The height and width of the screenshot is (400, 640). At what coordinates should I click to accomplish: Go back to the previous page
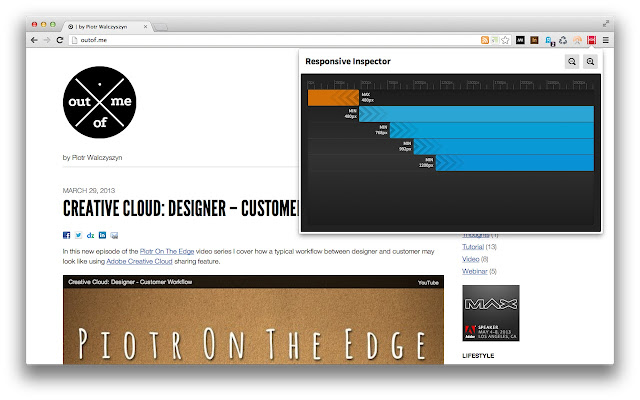pos(34,40)
